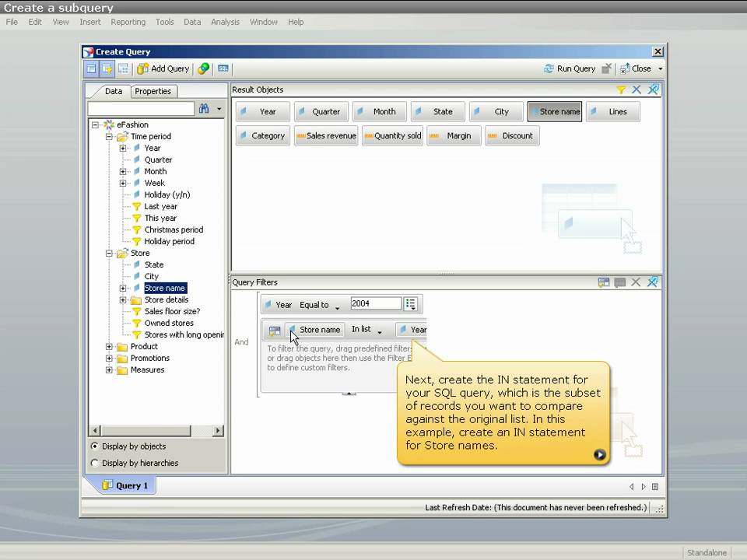This screenshot has width=747, height=560.
Task: Switch to Data tab
Action: [x=114, y=91]
